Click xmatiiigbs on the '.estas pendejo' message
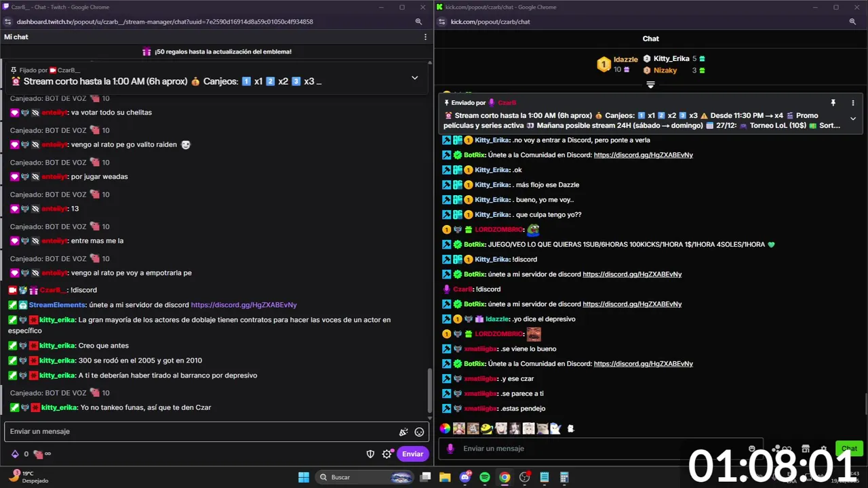Screen dimensions: 868x488 click(481, 409)
